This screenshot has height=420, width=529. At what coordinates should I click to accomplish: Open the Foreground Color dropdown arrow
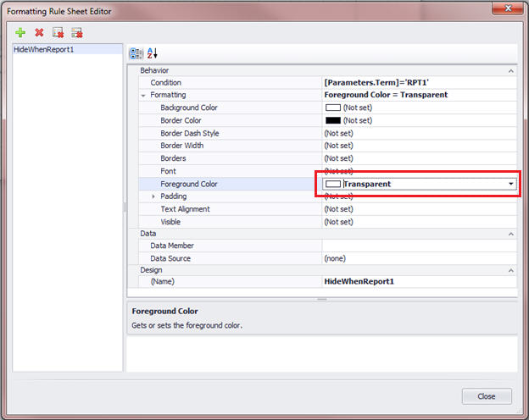pos(510,184)
